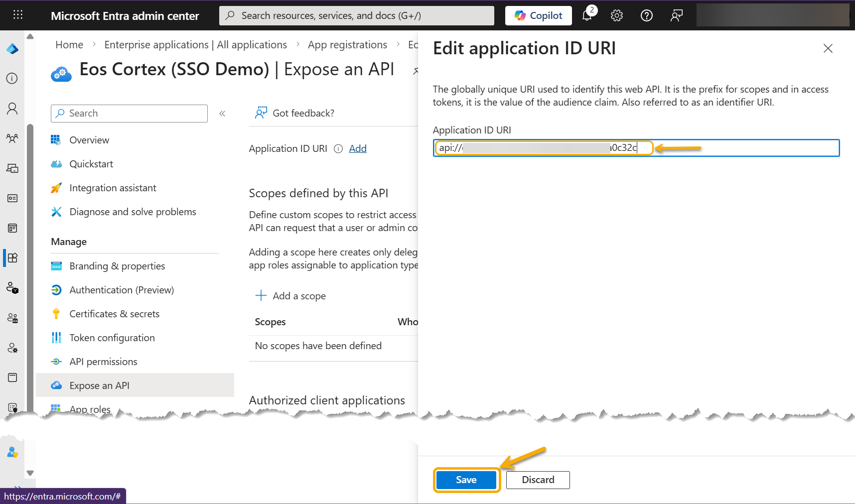Open the feedback icon in top bar
The height and width of the screenshot is (504, 855).
point(677,15)
